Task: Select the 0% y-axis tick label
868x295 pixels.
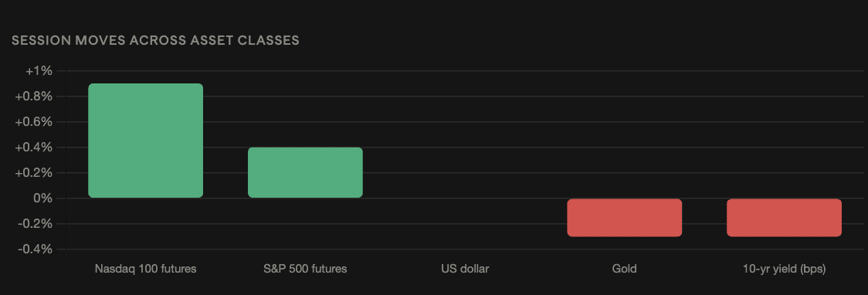Action: click(43, 198)
